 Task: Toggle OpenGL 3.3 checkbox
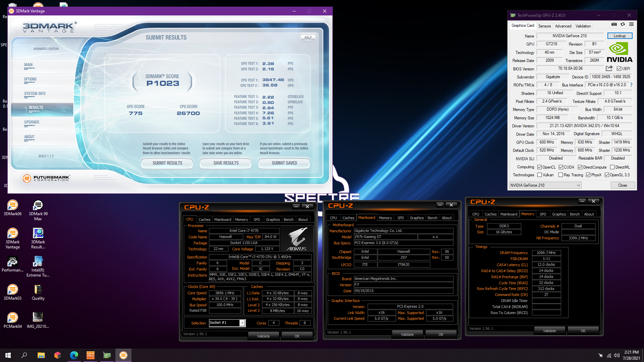click(607, 175)
